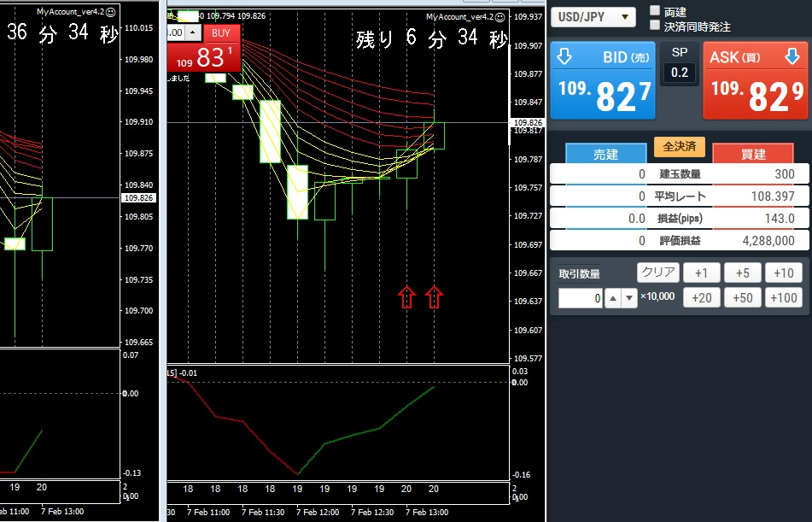Click the -0.01 indicator value label
This screenshot has width=812, height=522.
(x=188, y=373)
